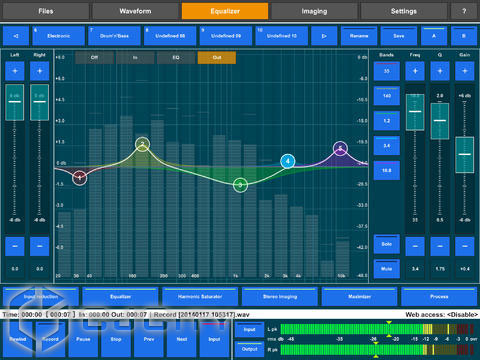Click the Rename preset button
Image resolution: width=480 pixels, height=360 pixels.
point(359,36)
